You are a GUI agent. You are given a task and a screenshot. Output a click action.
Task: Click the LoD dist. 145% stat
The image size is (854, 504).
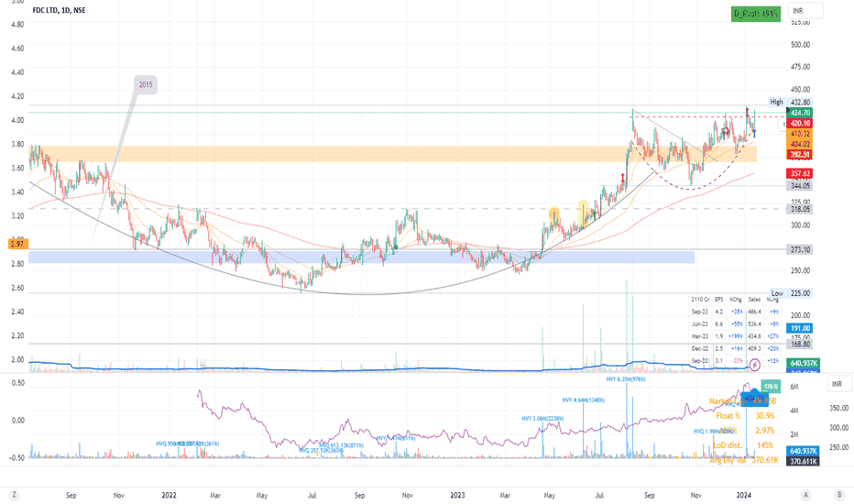tap(743, 445)
